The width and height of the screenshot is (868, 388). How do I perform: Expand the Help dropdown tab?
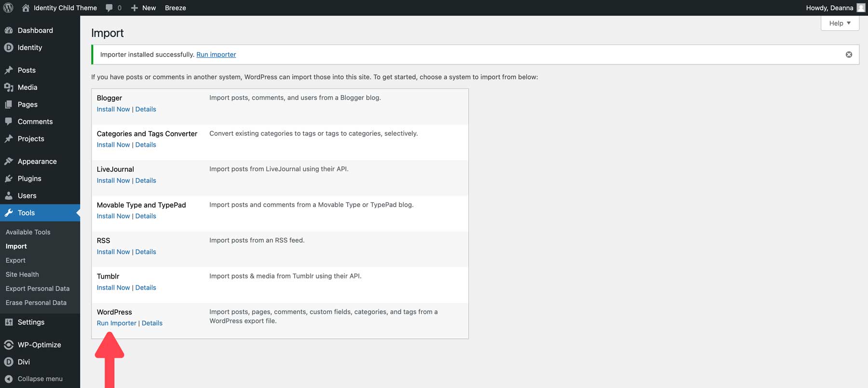[x=840, y=23]
